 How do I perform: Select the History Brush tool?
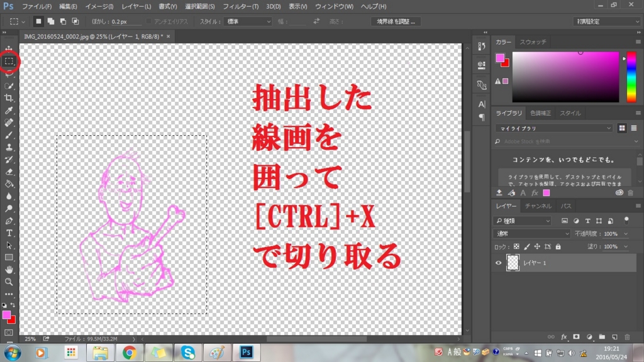pyautogui.click(x=9, y=160)
